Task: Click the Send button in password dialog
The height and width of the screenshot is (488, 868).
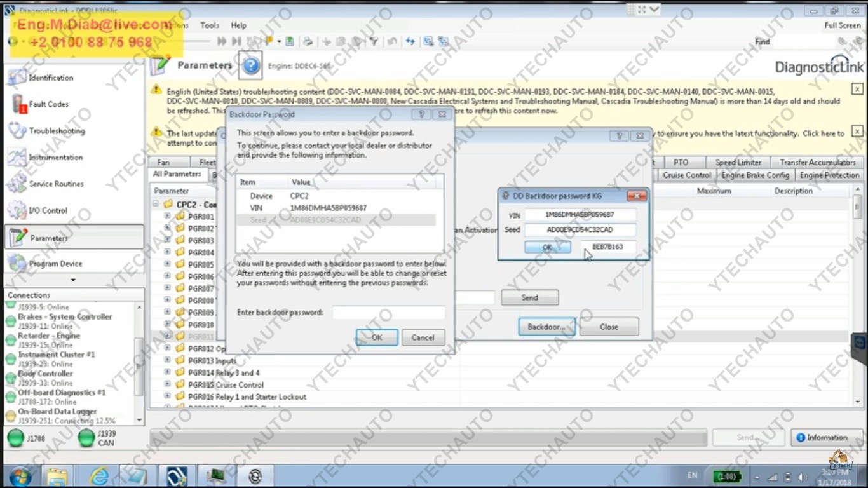Action: pos(530,297)
